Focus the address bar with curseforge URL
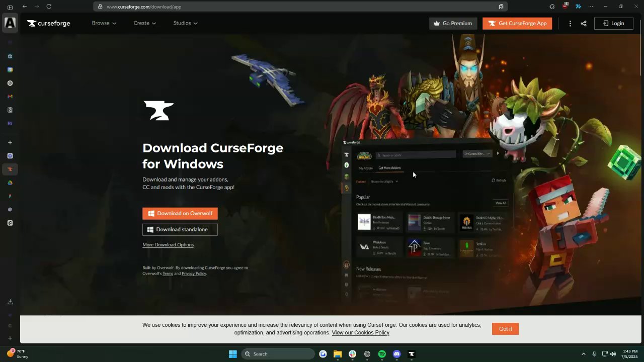Image resolution: width=644 pixels, height=362 pixels. (300, 7)
